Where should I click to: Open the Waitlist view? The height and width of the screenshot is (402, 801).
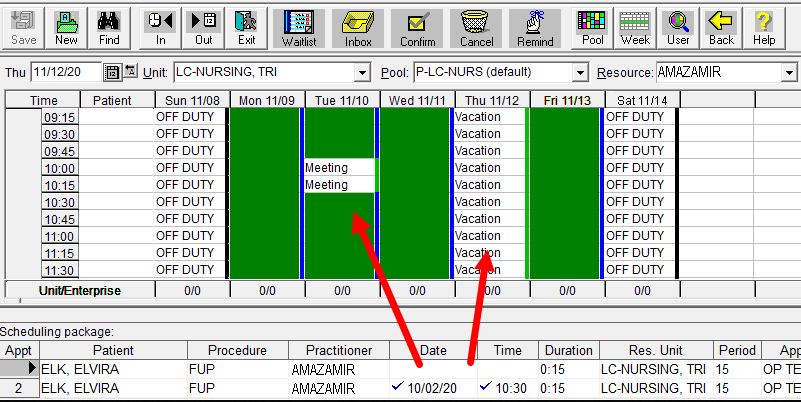(299, 29)
